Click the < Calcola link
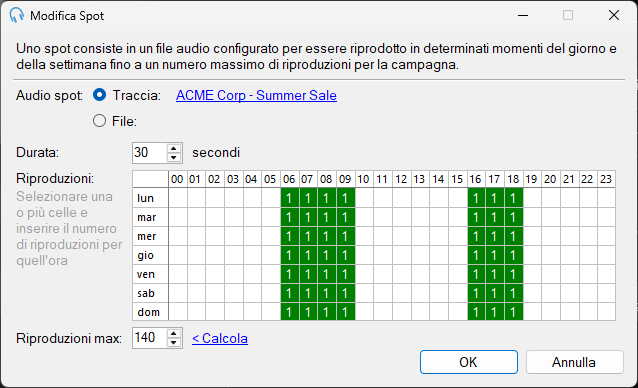638x388 pixels. tap(220, 338)
